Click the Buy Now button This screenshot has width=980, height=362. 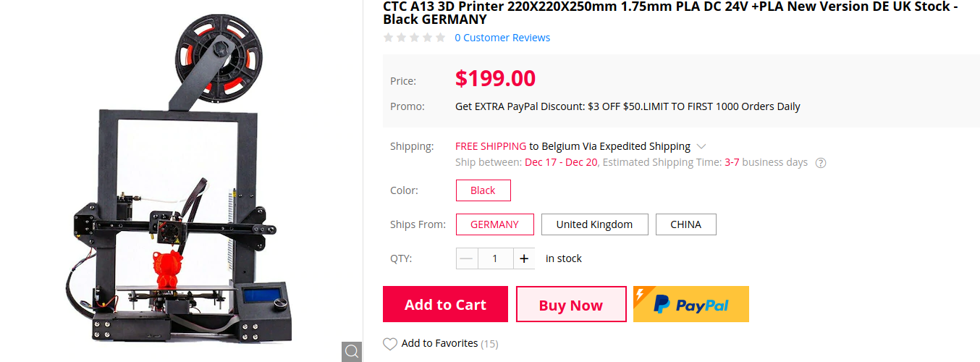point(570,305)
